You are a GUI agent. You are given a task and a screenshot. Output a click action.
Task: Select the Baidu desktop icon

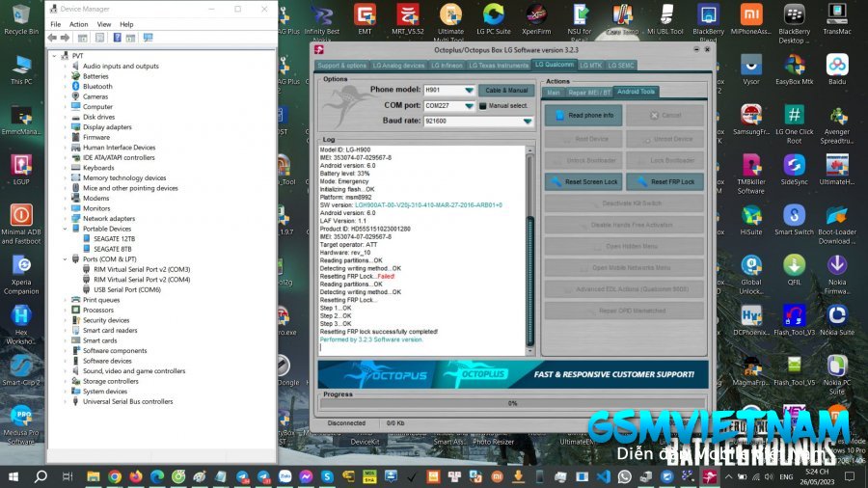837,69
